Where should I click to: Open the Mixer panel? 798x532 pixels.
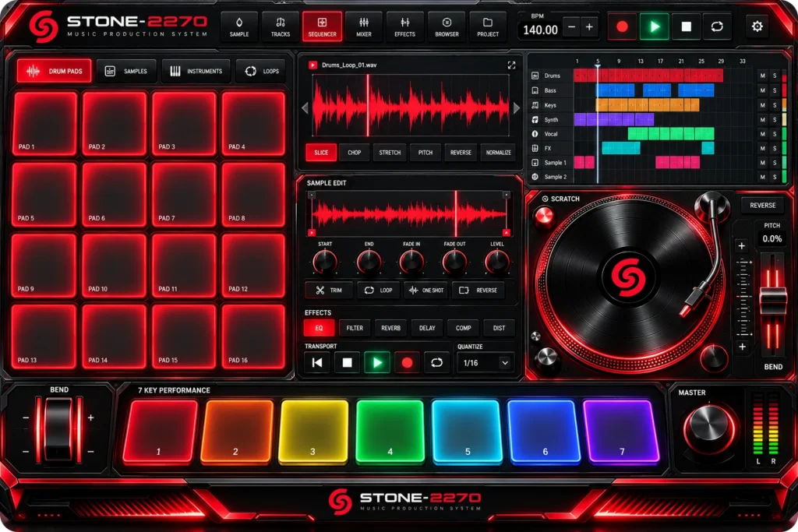pos(363,27)
